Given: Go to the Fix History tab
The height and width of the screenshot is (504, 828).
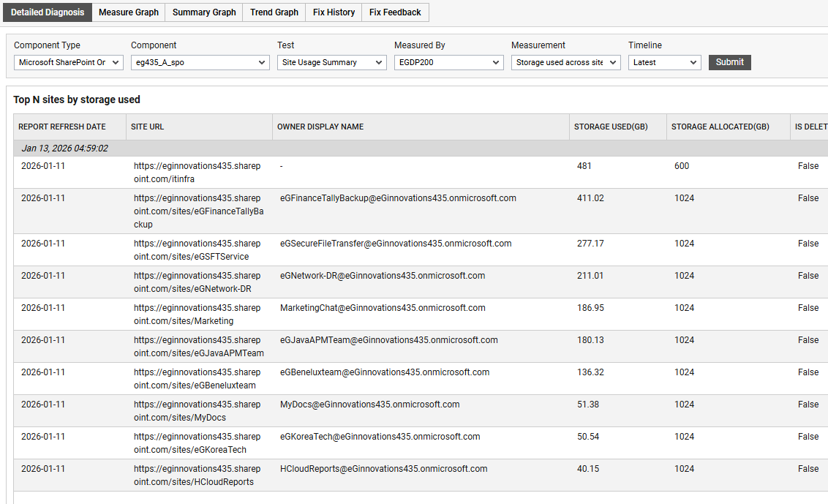Looking at the screenshot, I should coord(334,12).
